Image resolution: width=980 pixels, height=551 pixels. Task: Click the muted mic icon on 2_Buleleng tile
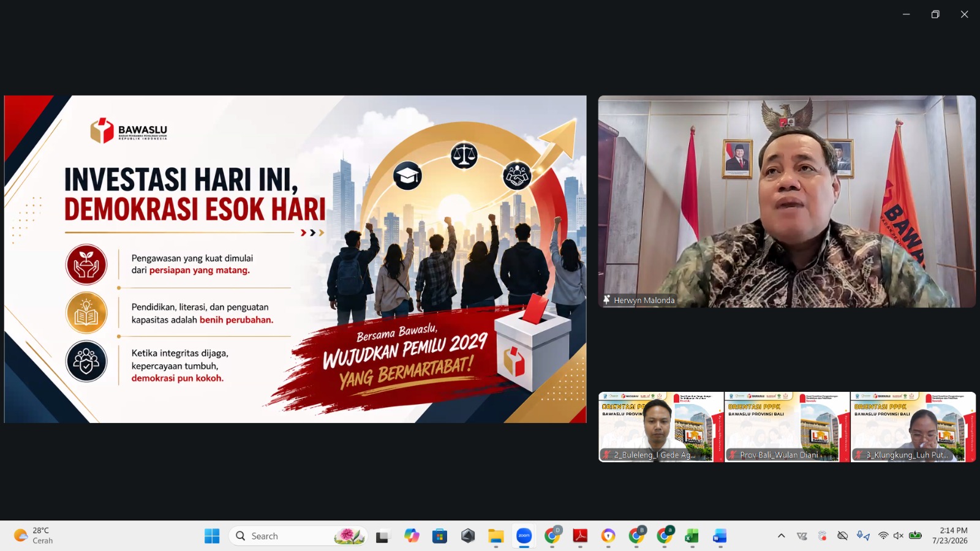tap(607, 455)
